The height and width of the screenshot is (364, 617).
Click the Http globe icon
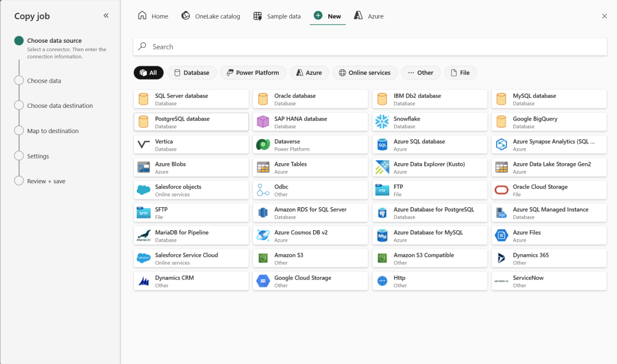pyautogui.click(x=382, y=281)
